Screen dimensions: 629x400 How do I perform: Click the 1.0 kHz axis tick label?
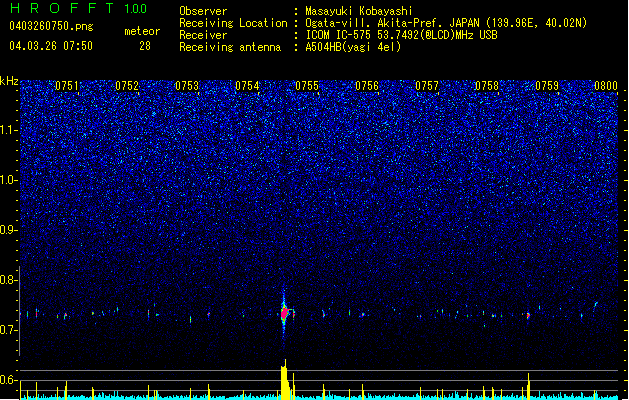click(x=8, y=180)
